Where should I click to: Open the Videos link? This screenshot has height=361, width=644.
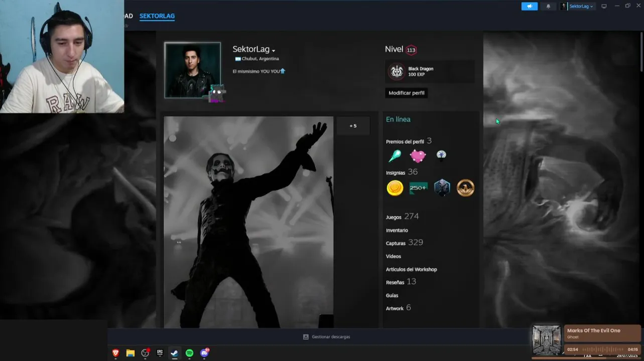394,256
